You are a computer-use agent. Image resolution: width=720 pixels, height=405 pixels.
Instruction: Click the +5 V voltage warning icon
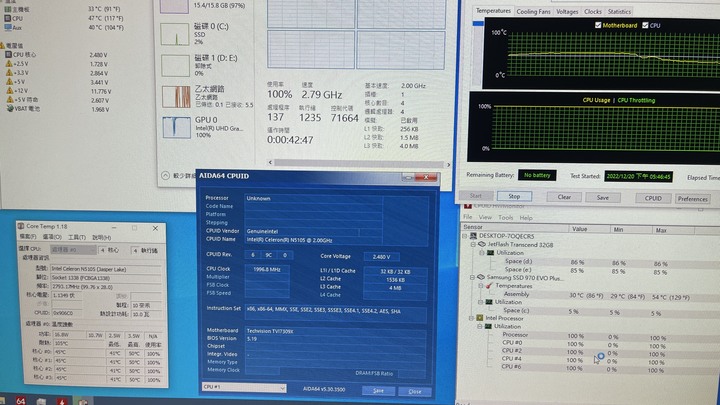click(x=9, y=82)
